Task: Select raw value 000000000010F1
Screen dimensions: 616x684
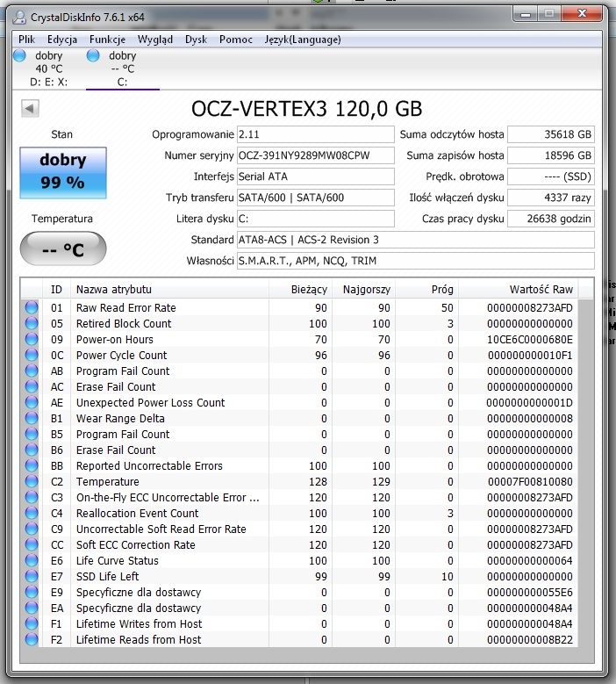Action: [530, 355]
